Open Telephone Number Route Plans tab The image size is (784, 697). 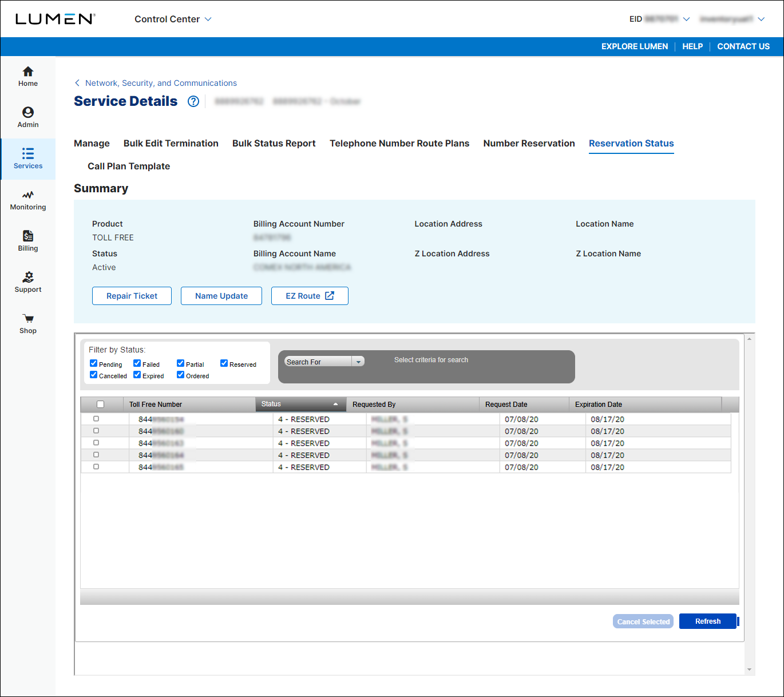click(399, 144)
